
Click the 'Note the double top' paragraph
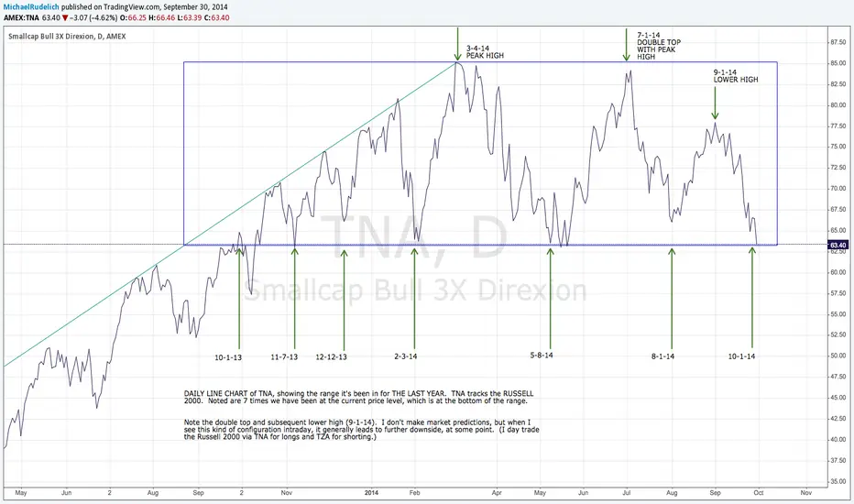362,430
